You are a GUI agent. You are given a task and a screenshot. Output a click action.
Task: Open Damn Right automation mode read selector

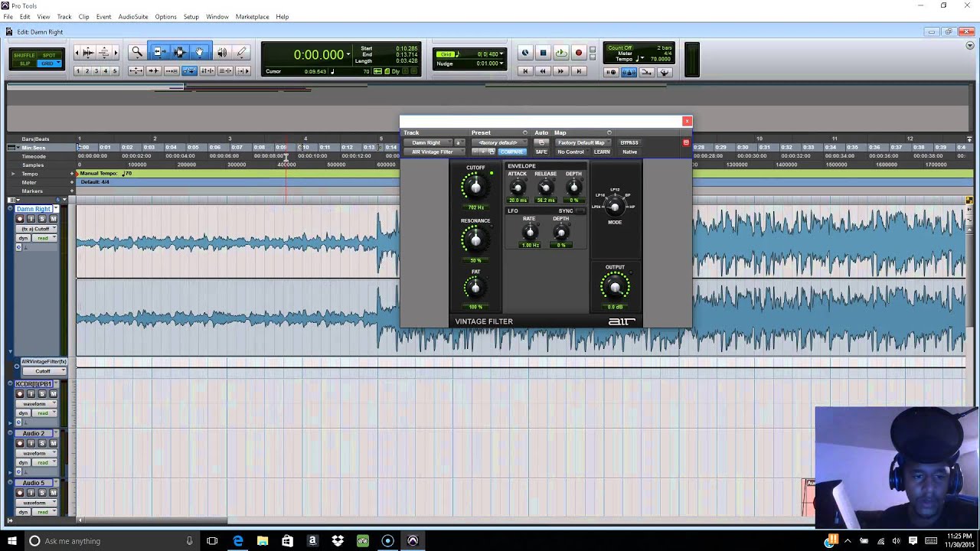(x=43, y=238)
